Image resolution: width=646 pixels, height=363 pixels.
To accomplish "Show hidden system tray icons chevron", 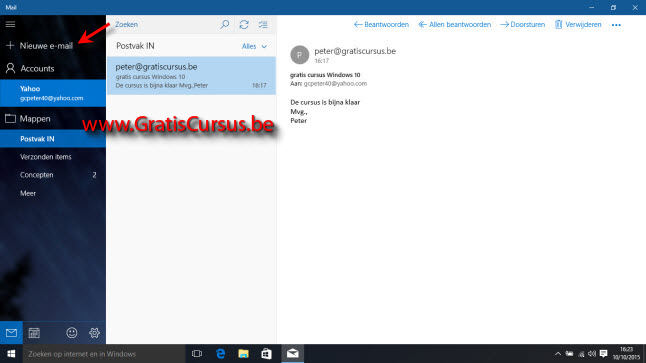I will (x=558, y=354).
